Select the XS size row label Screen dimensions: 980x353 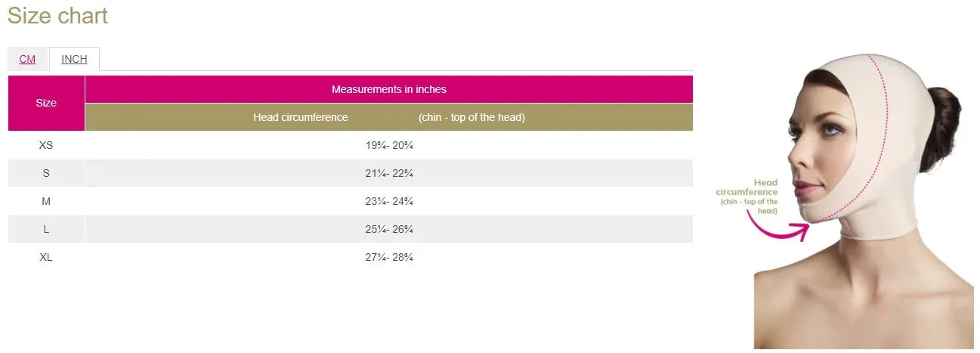tap(46, 145)
